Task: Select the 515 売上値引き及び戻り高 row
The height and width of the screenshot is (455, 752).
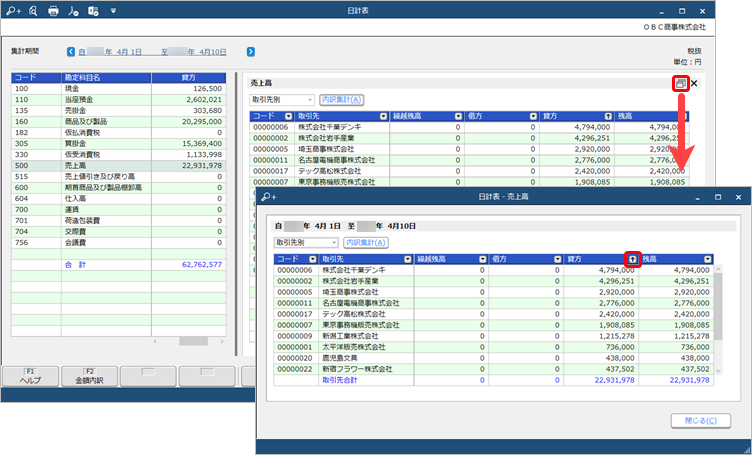Action: pos(118,177)
